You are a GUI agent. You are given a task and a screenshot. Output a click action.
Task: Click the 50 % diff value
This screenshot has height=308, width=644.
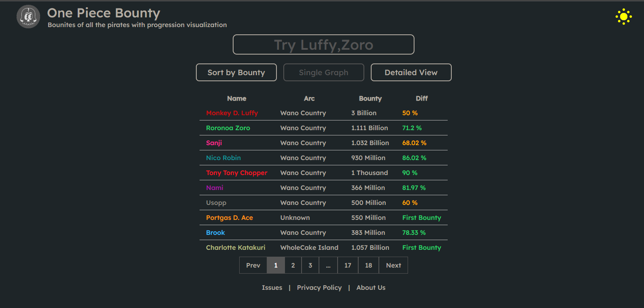pos(410,113)
